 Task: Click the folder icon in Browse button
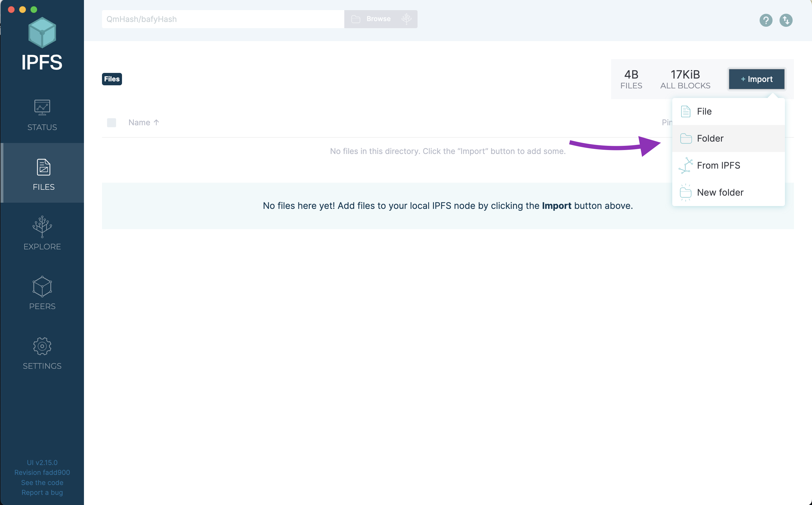(x=356, y=19)
